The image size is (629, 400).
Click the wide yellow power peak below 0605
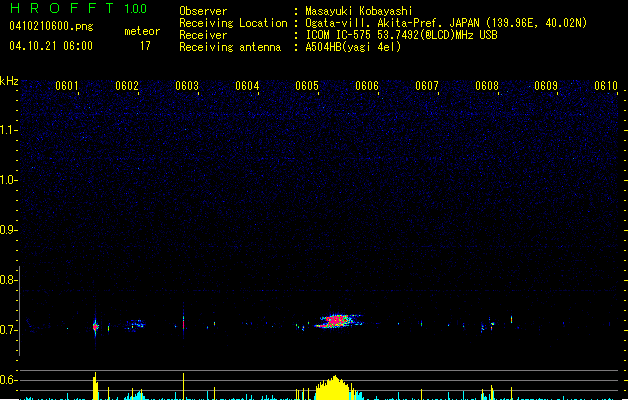(x=333, y=388)
